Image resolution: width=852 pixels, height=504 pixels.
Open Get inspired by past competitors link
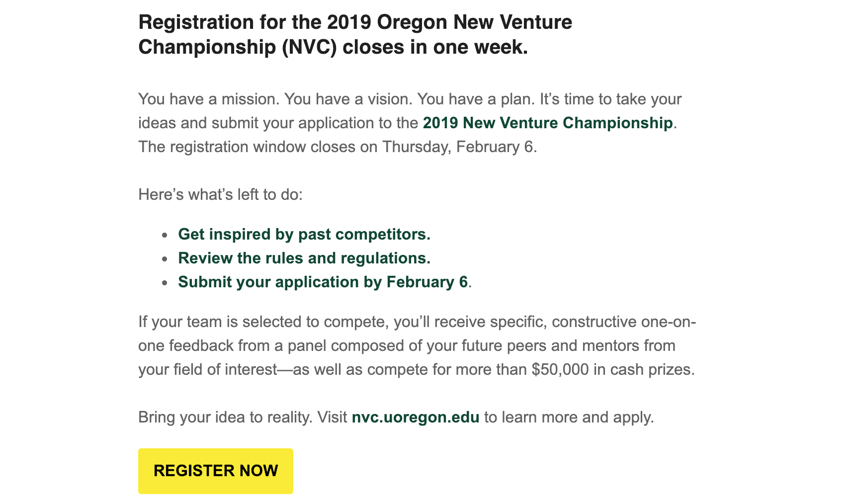pyautogui.click(x=304, y=234)
